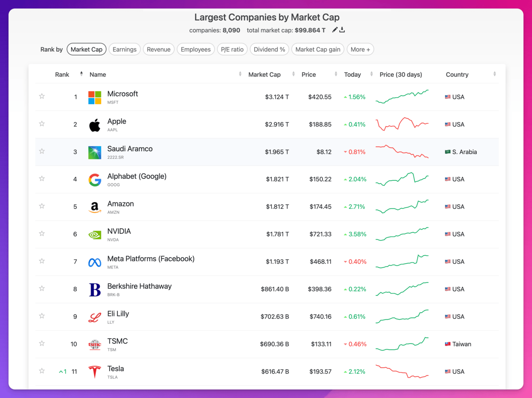Click the Apple logo icon

[95, 125]
